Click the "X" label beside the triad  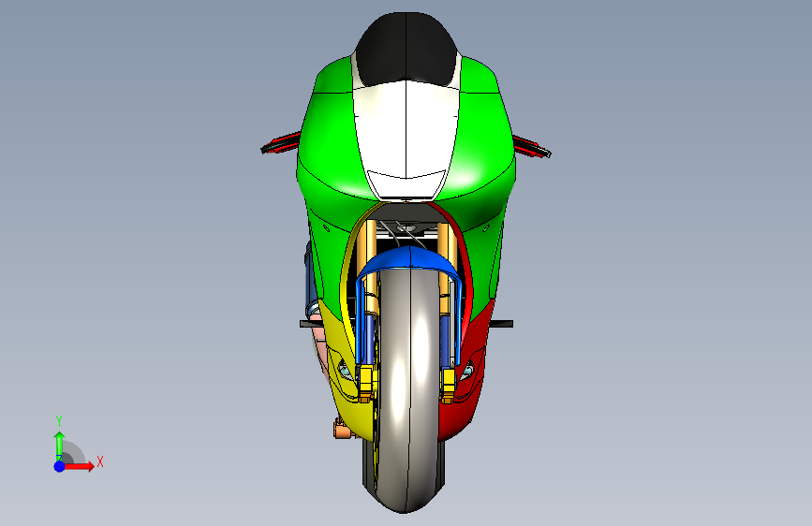[x=100, y=461]
